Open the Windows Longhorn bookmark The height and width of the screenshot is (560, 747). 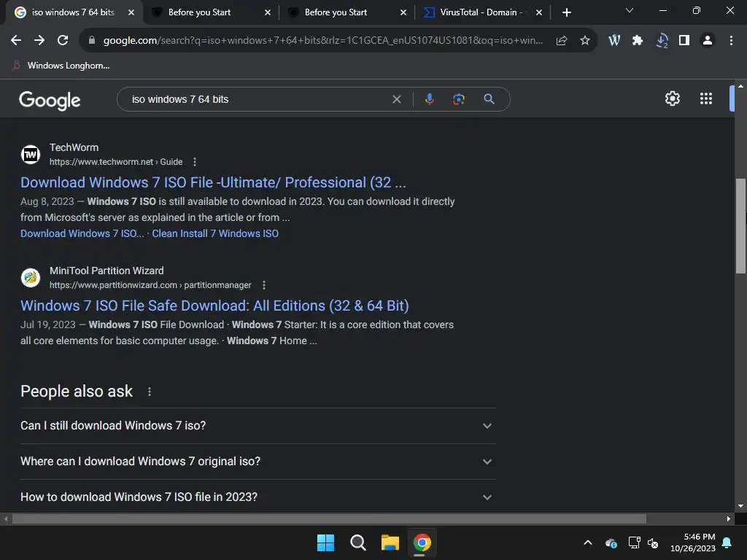click(62, 66)
